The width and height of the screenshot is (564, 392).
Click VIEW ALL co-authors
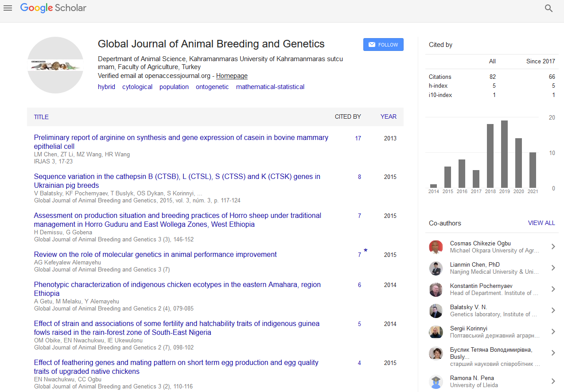pos(541,223)
